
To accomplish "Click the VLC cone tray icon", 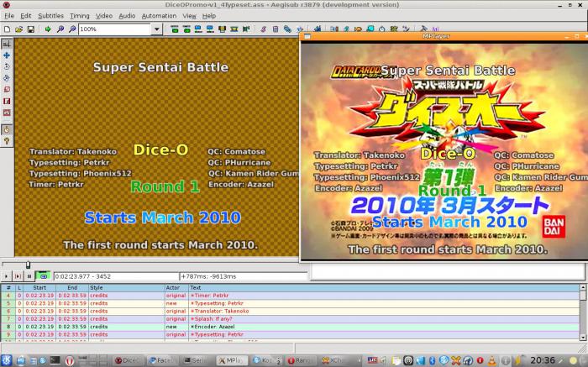I will (x=491, y=360).
